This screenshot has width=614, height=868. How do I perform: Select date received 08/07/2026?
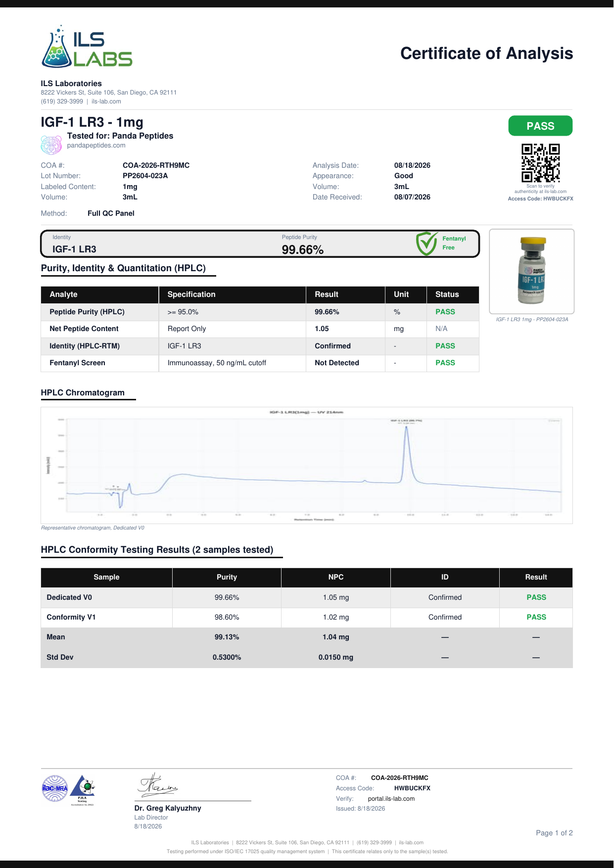coord(412,197)
